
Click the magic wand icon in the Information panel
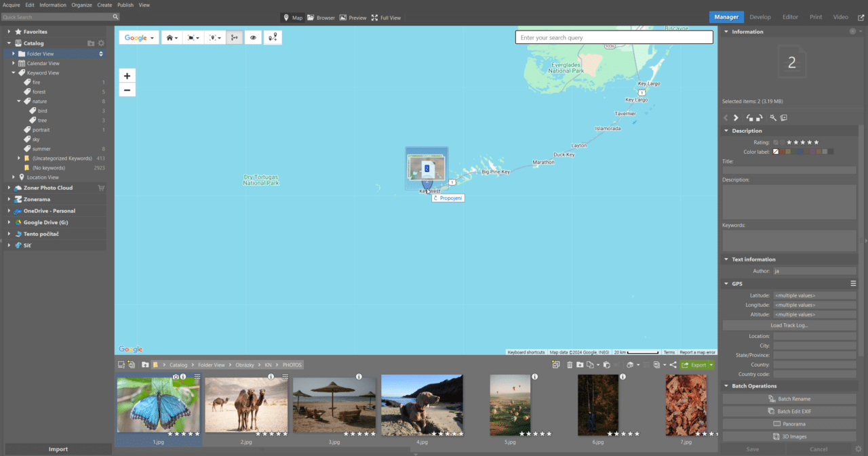pos(774,117)
